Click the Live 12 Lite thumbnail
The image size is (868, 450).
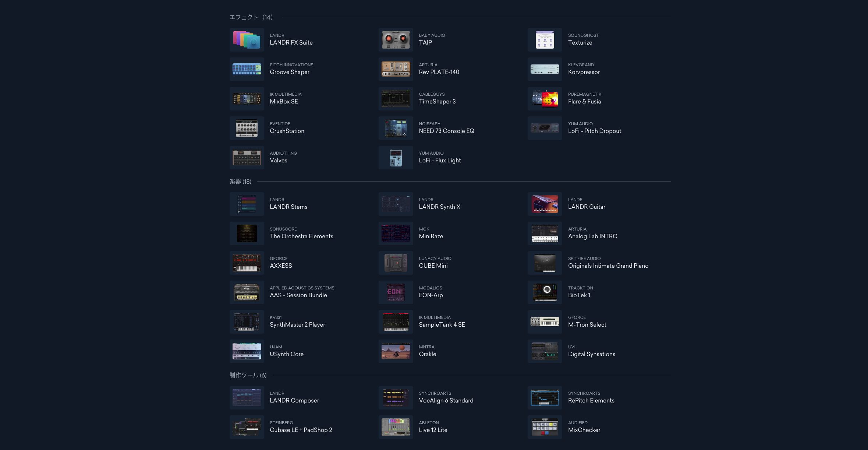tap(396, 427)
